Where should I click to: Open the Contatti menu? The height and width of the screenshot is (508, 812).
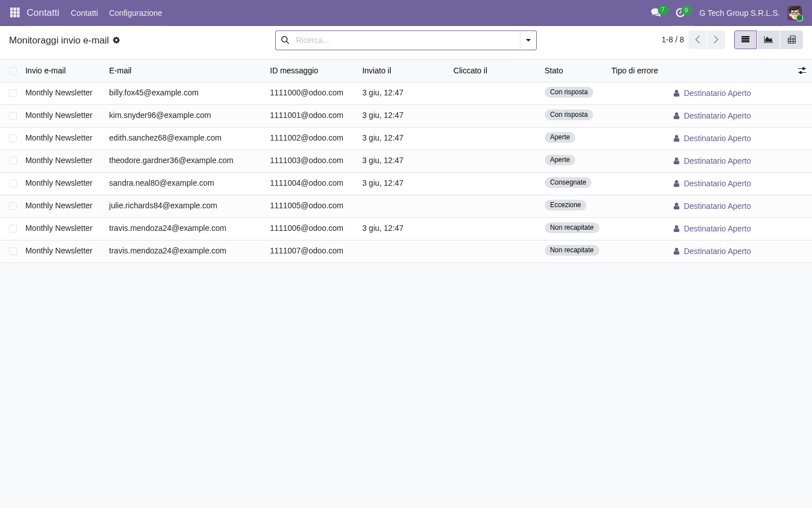coord(84,12)
